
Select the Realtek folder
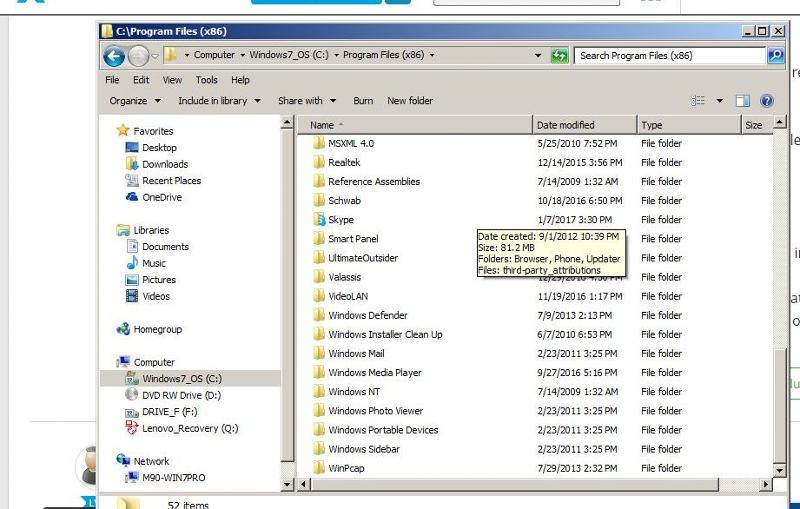pos(344,162)
